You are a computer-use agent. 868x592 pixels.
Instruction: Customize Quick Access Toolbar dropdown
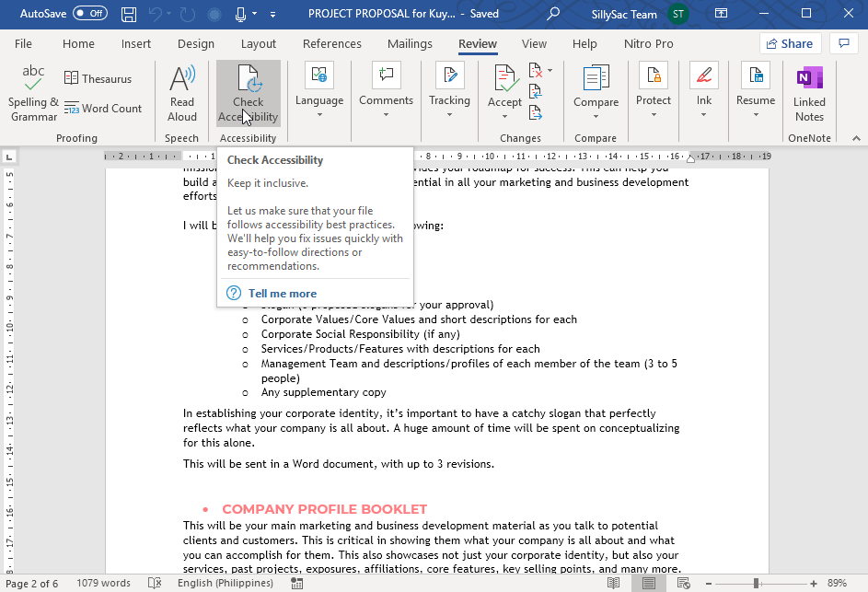pyautogui.click(x=272, y=15)
